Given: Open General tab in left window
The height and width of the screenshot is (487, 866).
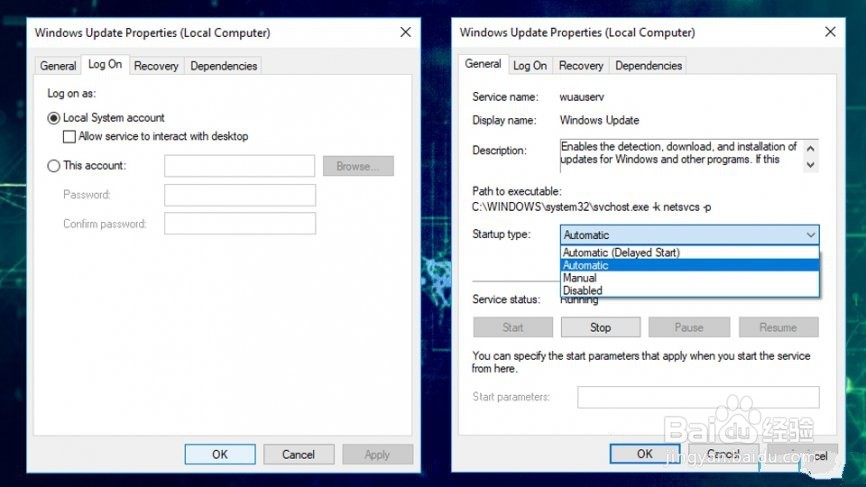Looking at the screenshot, I should click(x=57, y=66).
